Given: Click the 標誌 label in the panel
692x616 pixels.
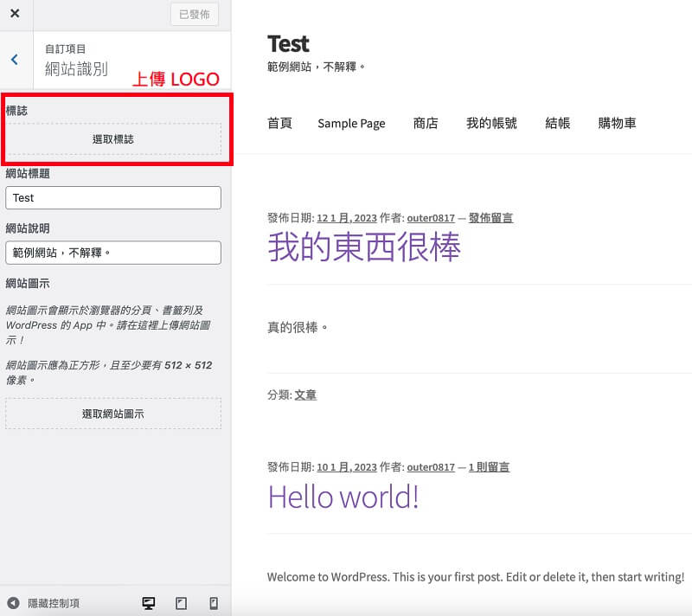Looking at the screenshot, I should [x=16, y=111].
